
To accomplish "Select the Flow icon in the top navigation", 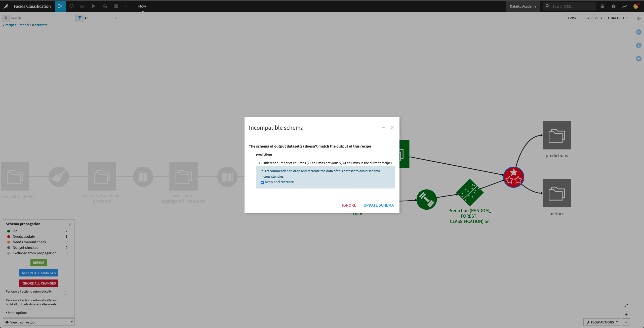I will (60, 6).
